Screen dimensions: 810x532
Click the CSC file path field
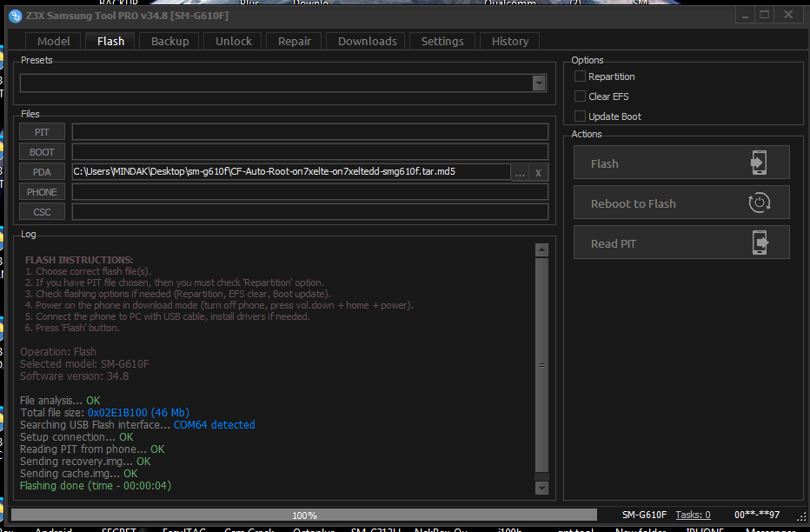(x=310, y=212)
